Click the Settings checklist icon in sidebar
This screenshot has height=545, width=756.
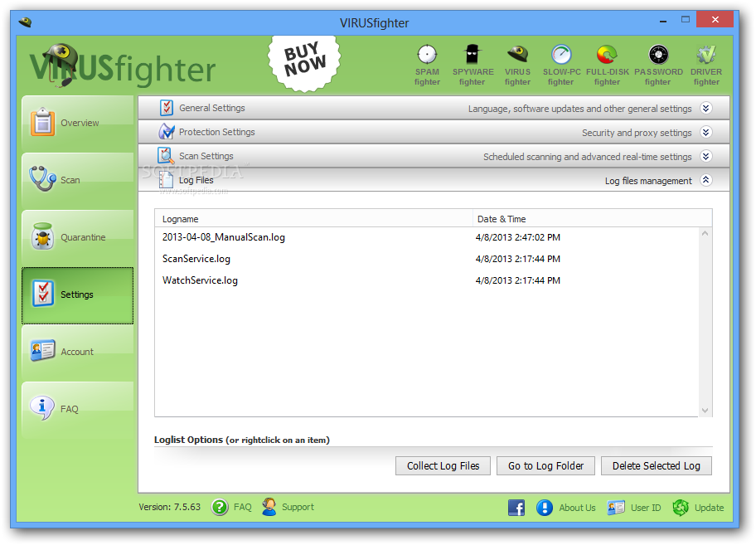pyautogui.click(x=43, y=294)
